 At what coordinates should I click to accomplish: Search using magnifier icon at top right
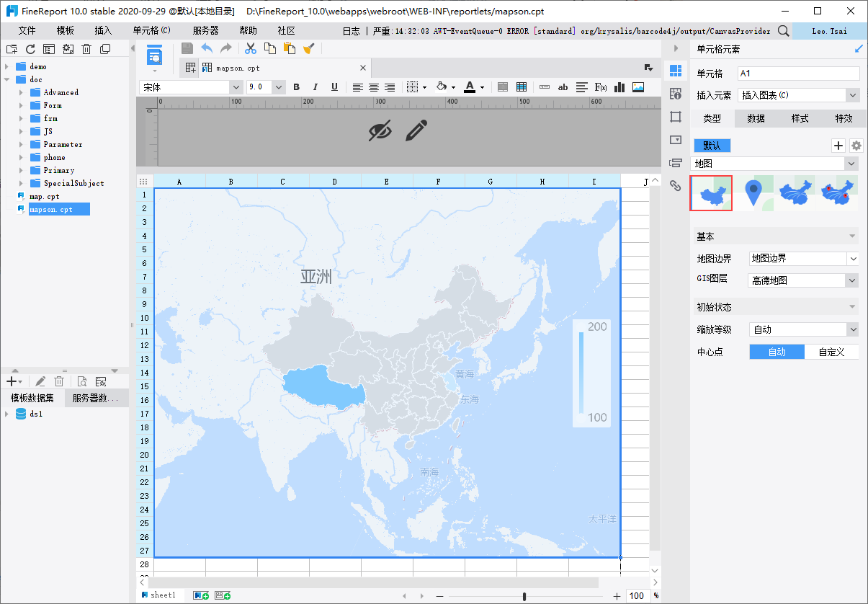(x=782, y=31)
